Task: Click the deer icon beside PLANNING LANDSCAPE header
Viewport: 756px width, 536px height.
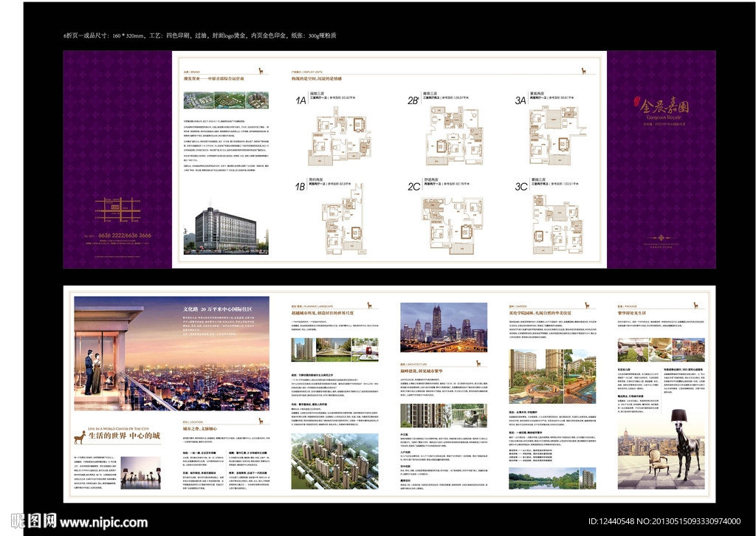Action: [370, 305]
